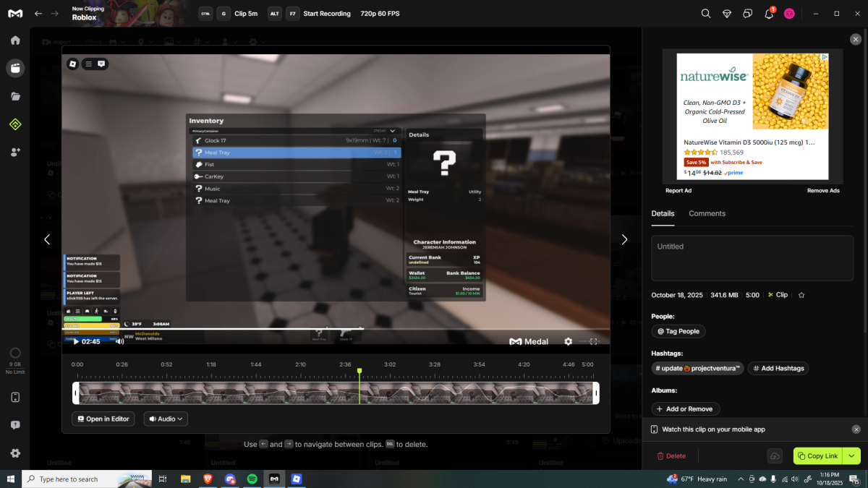The image size is (868, 488).
Task: Open Medal settings gear in sidebar
Action: (15, 453)
